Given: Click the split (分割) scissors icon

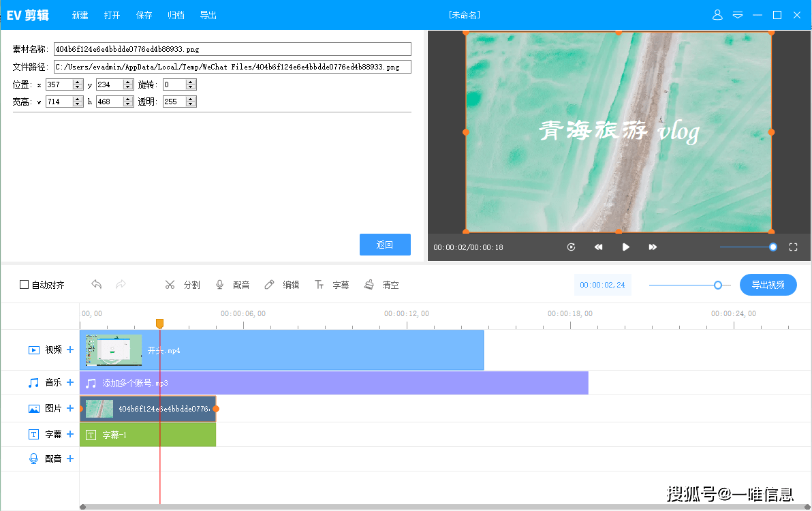Looking at the screenshot, I should [170, 285].
